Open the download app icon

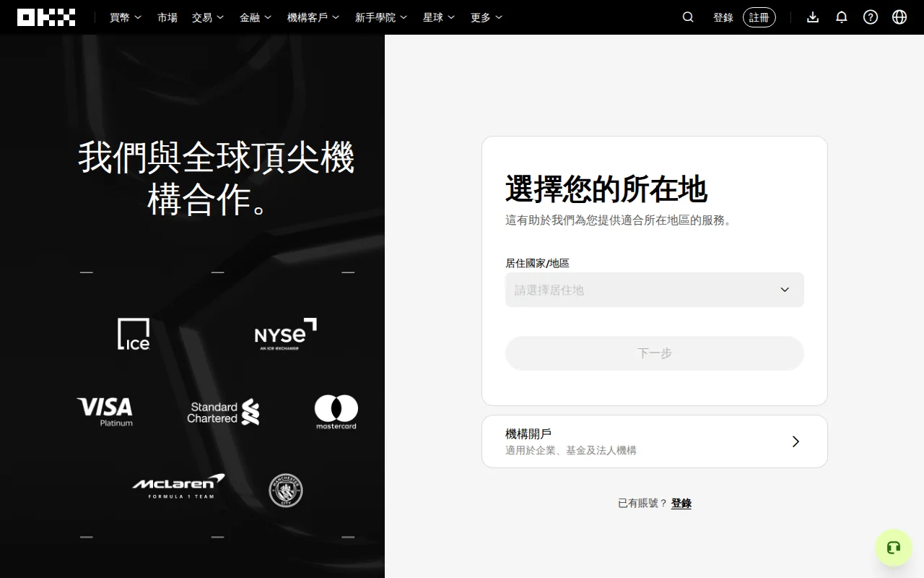[x=813, y=17]
